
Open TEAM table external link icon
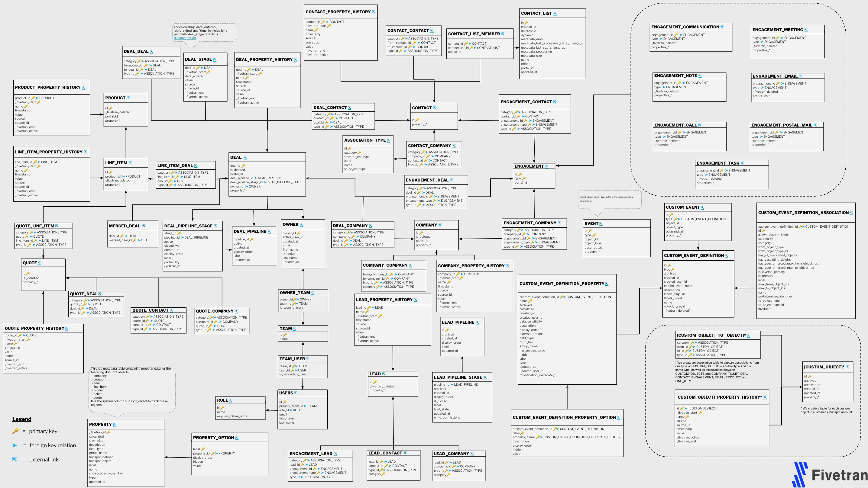pos(294,329)
